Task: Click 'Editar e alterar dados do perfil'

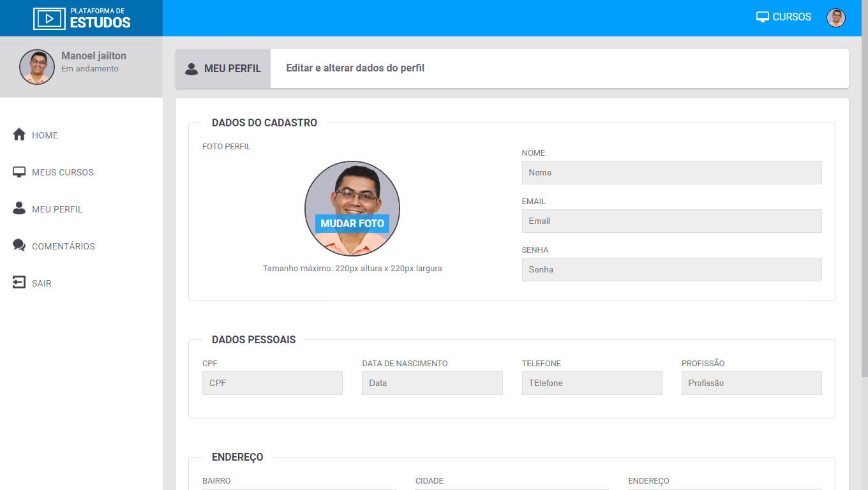Action: [x=355, y=68]
